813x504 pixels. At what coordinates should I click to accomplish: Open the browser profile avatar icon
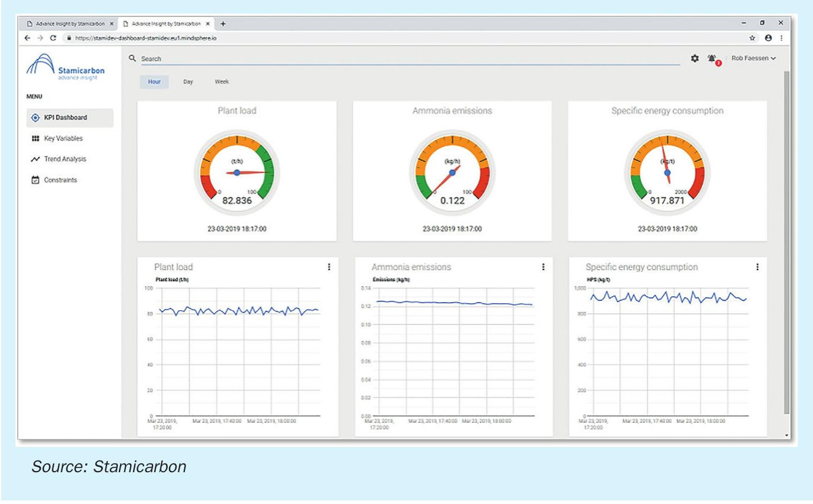(x=768, y=38)
